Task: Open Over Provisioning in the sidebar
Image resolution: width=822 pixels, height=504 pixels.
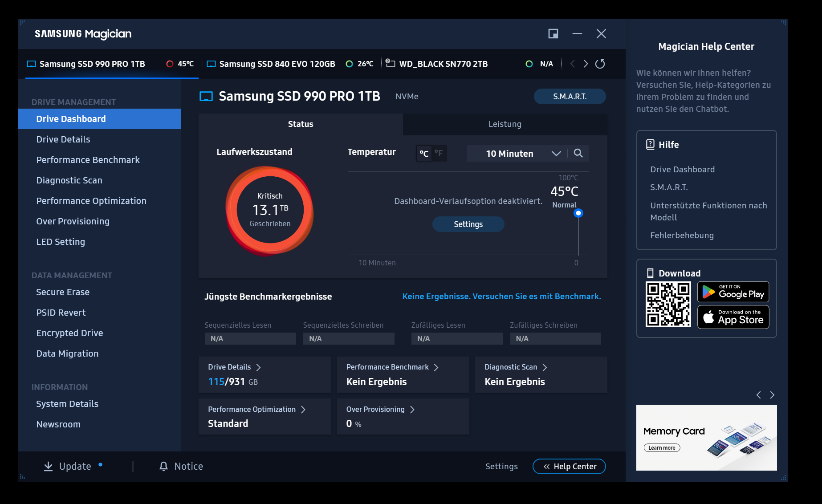Action: click(x=99, y=221)
